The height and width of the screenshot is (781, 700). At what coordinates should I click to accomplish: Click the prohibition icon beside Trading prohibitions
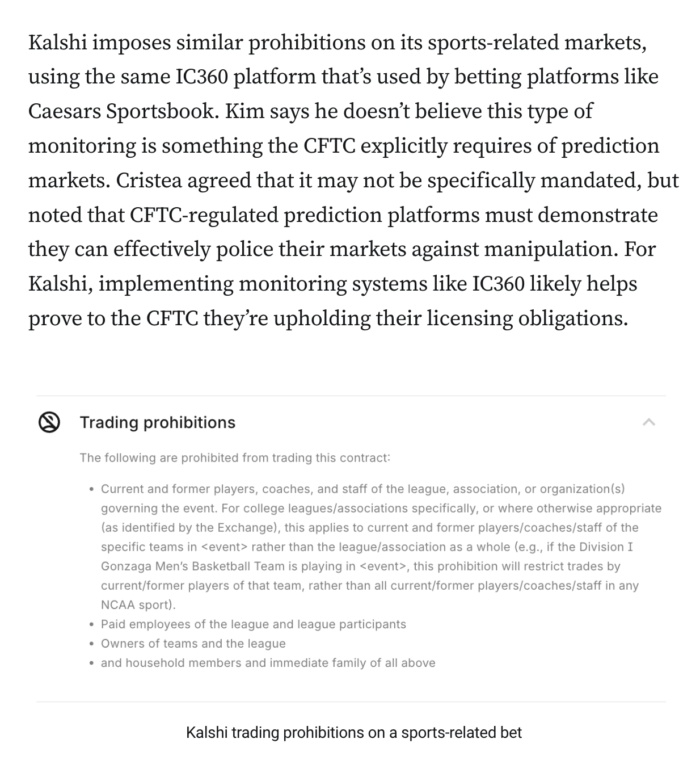49,422
